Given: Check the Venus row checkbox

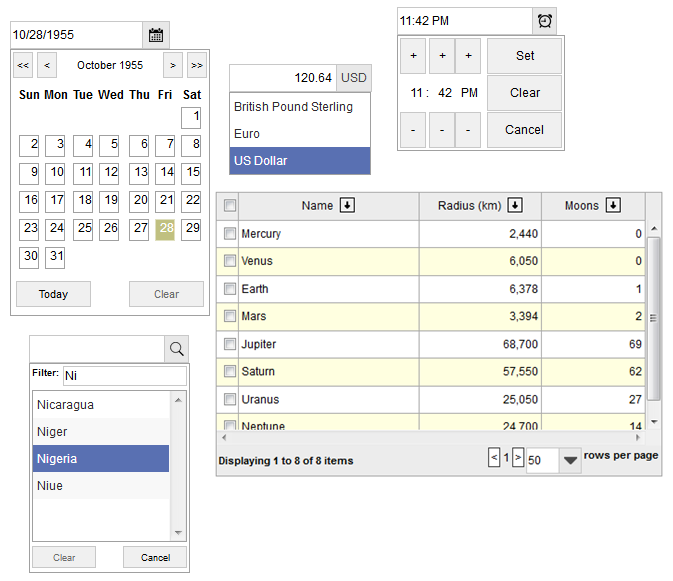Looking at the screenshot, I should 230,261.
